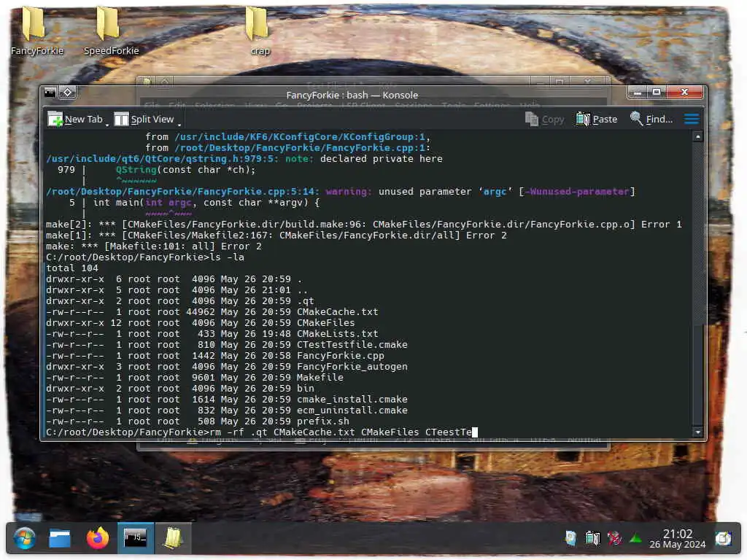Image resolution: width=747 pixels, height=560 pixels.
Task: Launch Firefox from the taskbar
Action: 97,539
